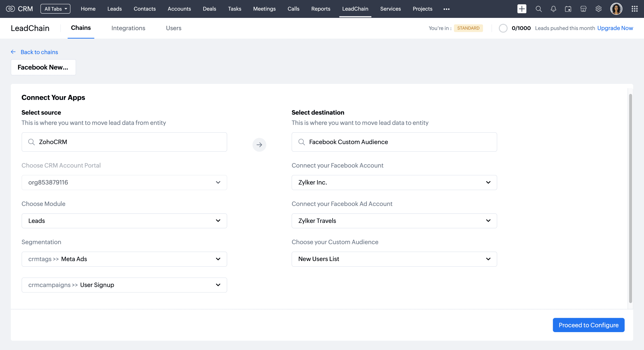Click the plus quick-create icon

point(521,9)
